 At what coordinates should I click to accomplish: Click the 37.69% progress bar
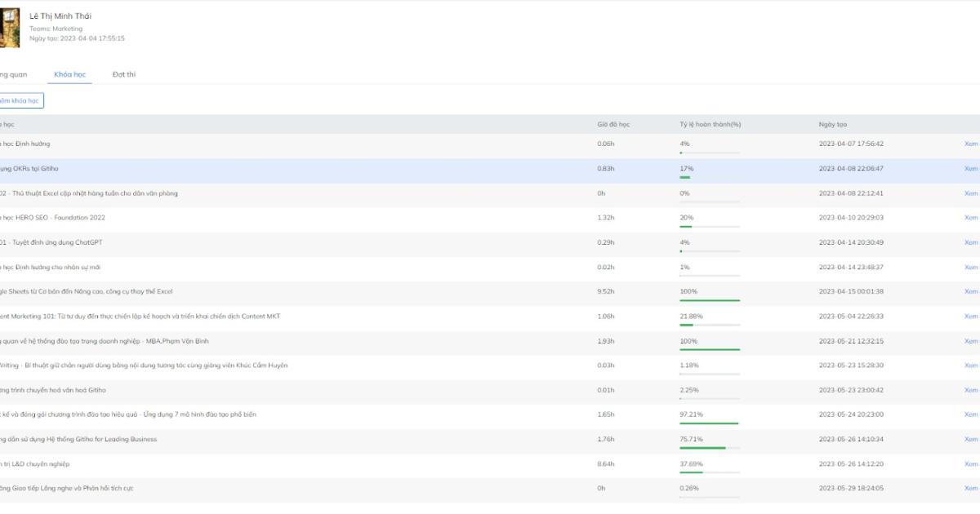(x=710, y=472)
